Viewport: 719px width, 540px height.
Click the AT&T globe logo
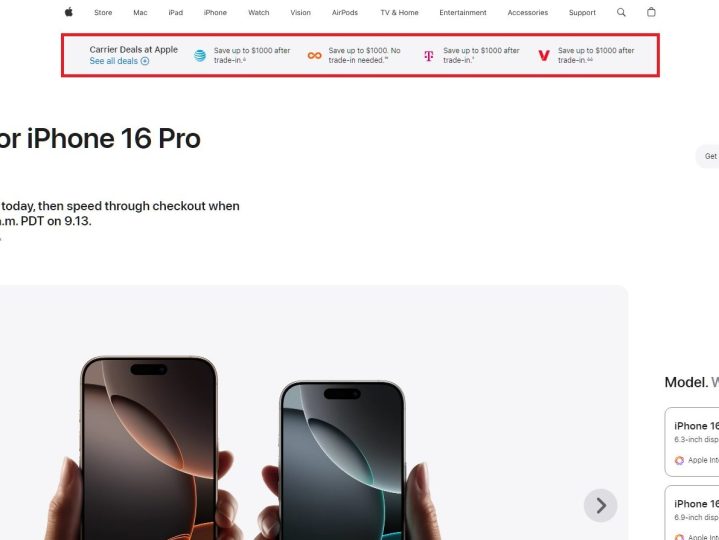(x=200, y=55)
